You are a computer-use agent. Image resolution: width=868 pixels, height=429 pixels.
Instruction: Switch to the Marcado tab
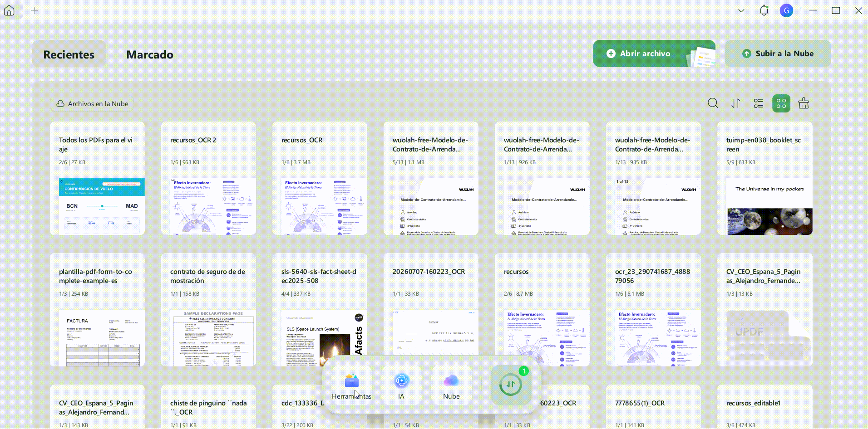point(150,54)
